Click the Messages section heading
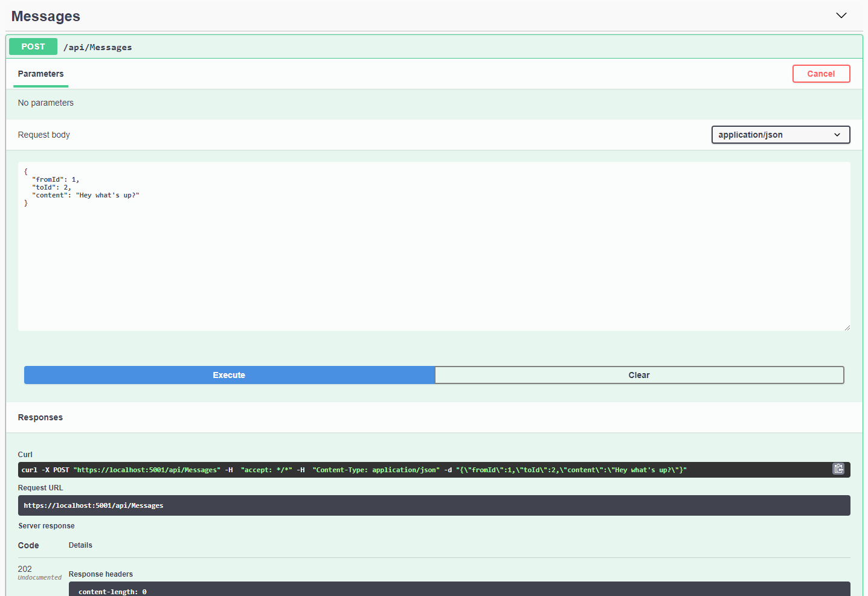The width and height of the screenshot is (868, 596). pos(46,16)
